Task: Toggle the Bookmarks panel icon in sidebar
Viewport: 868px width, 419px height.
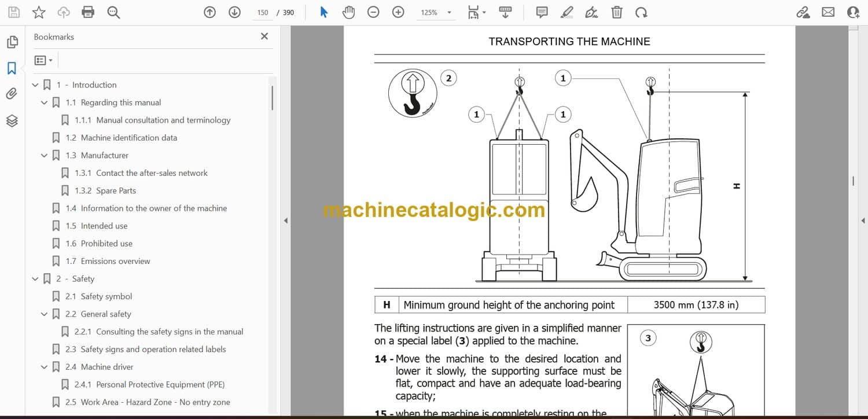Action: click(x=12, y=68)
